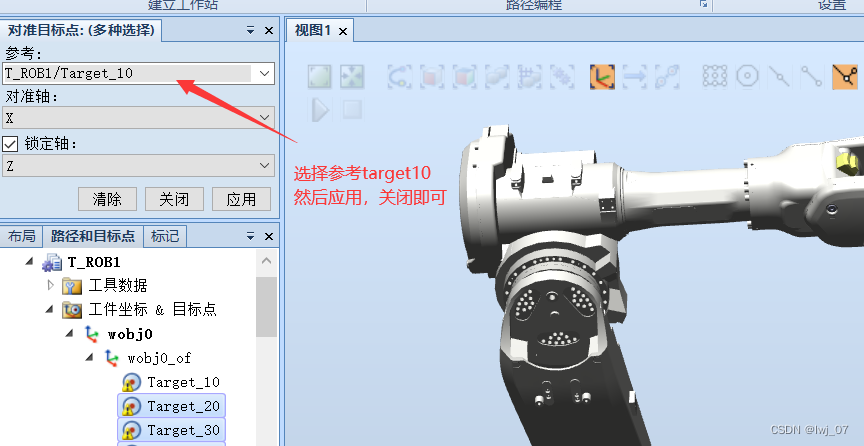The height and width of the screenshot is (446, 864).
Task: Click the 工具数据 folder icon
Action: pyautogui.click(x=72, y=286)
